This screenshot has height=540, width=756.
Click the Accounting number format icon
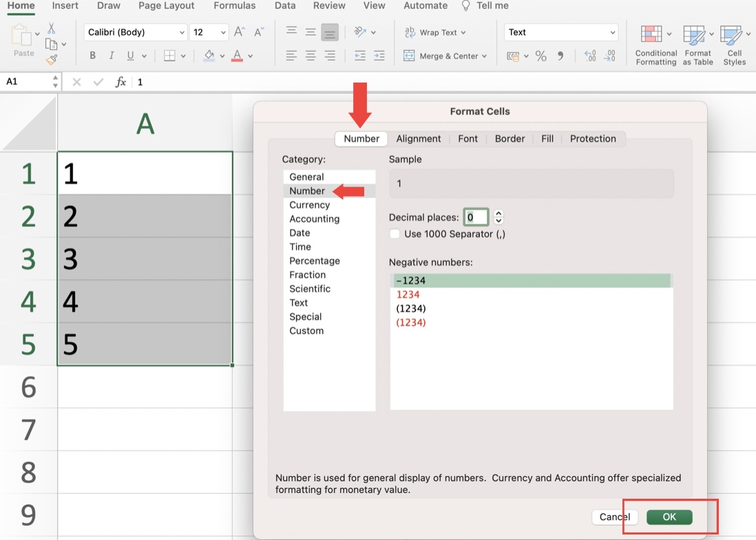coord(513,56)
